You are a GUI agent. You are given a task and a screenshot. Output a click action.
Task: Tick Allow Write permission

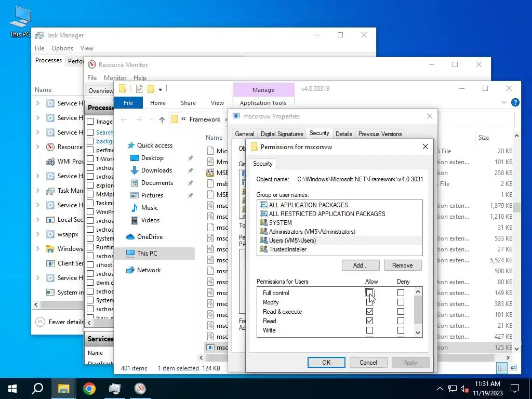click(x=369, y=330)
